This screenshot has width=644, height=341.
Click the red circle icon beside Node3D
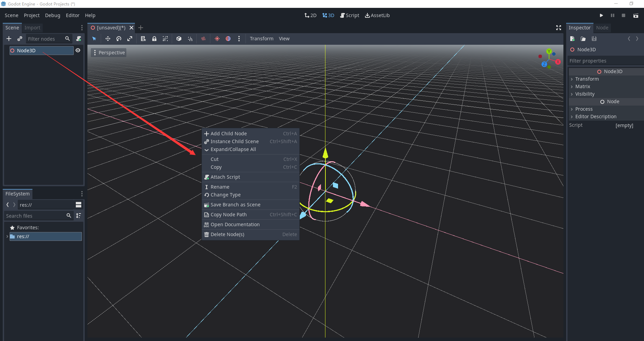click(x=13, y=50)
